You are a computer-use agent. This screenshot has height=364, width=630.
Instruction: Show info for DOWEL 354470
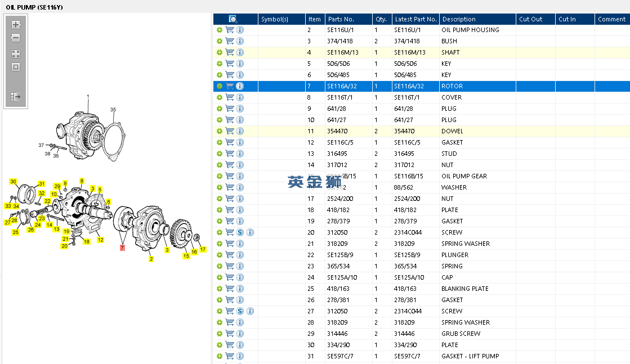point(240,131)
